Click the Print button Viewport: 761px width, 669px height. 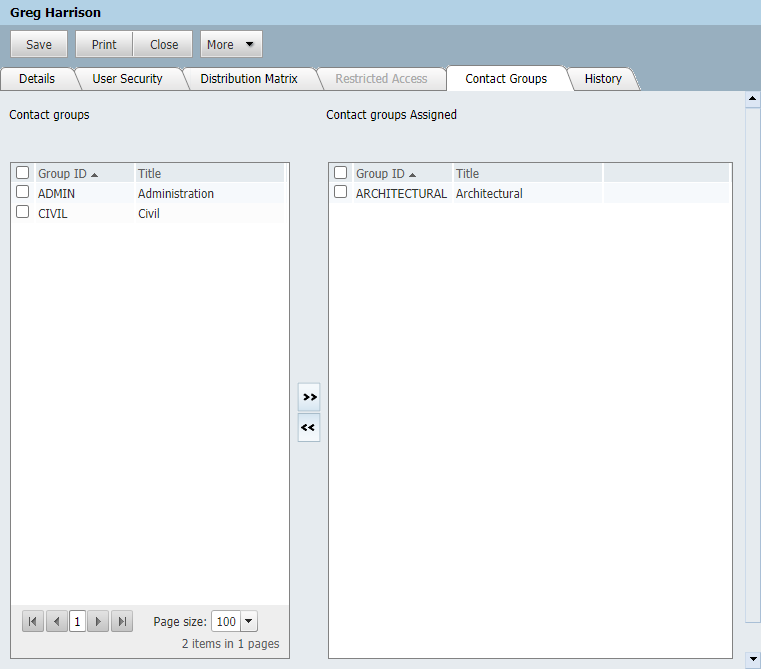coord(104,44)
